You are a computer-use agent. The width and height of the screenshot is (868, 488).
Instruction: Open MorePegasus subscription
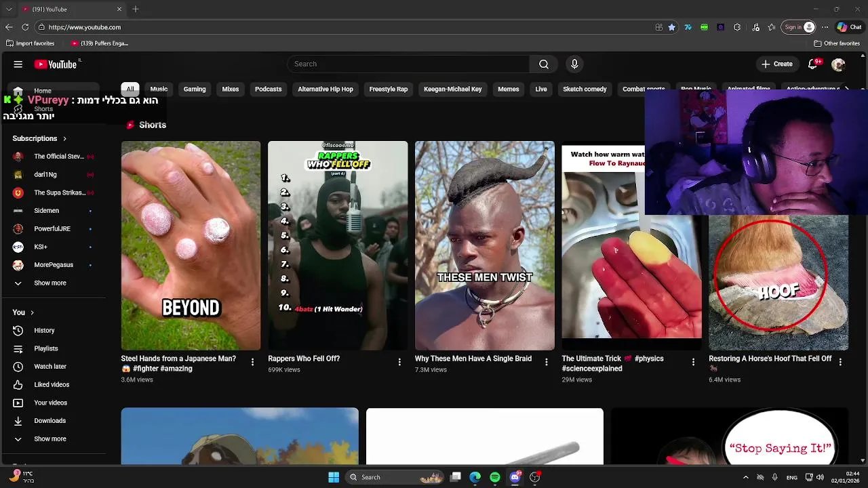point(53,265)
